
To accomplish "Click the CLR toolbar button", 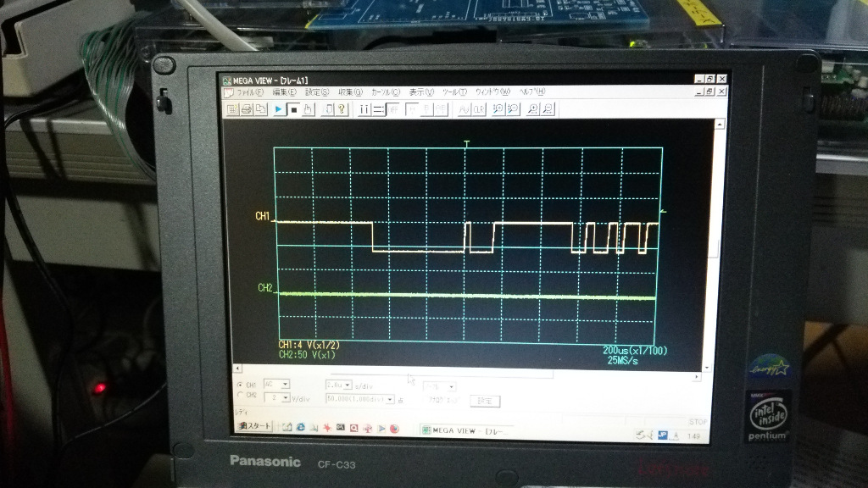I will coord(479,109).
